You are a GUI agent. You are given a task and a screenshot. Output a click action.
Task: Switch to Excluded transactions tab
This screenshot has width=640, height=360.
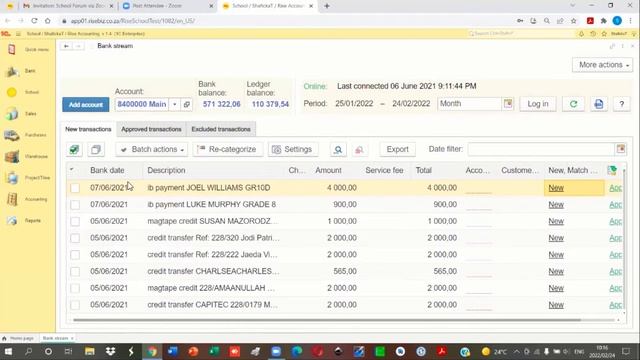221,129
